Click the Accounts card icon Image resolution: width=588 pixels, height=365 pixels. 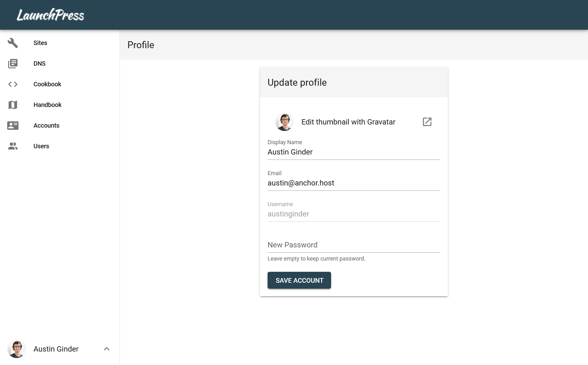click(13, 125)
